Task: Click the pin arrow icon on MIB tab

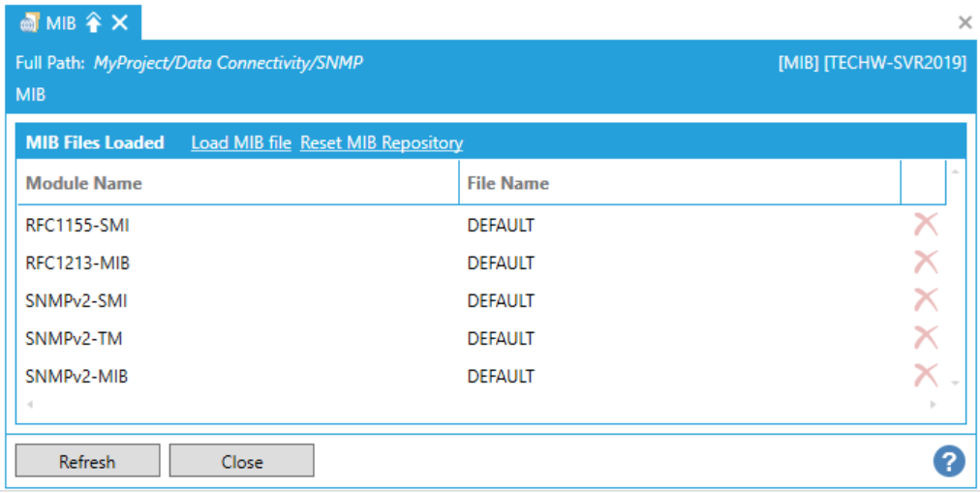Action: [93, 23]
